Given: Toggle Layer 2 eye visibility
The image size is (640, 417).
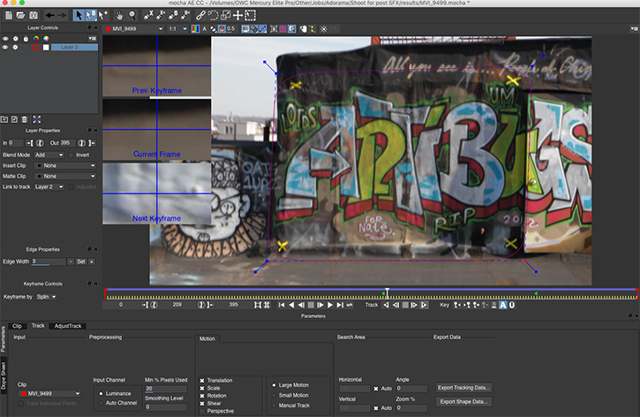Looking at the screenshot, I should pos(5,47).
